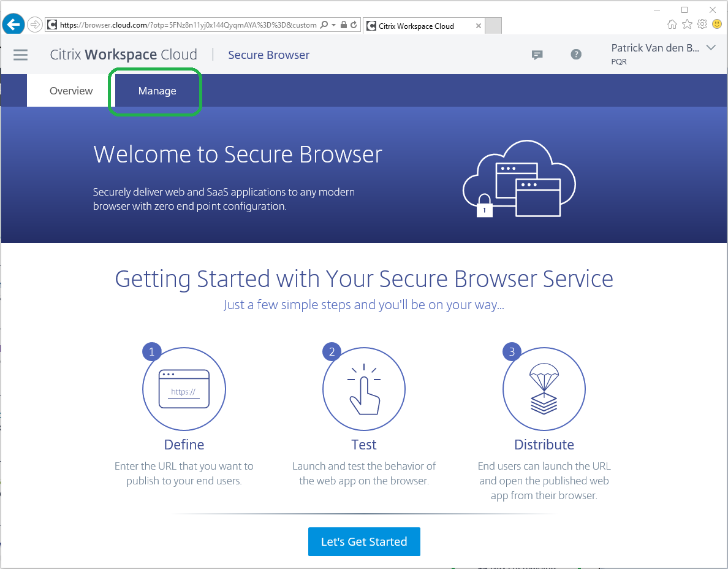Click 'End users can launch the URL' text
The height and width of the screenshot is (569, 728).
tap(544, 466)
